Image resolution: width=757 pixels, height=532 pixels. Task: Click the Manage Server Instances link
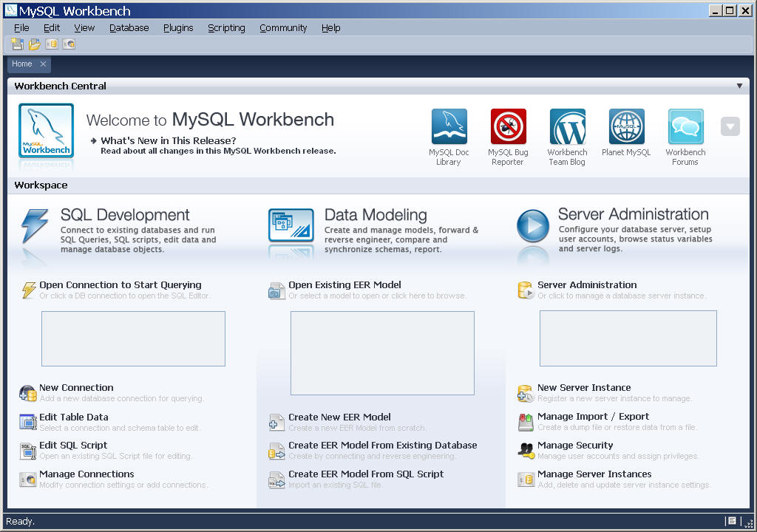tap(595, 474)
